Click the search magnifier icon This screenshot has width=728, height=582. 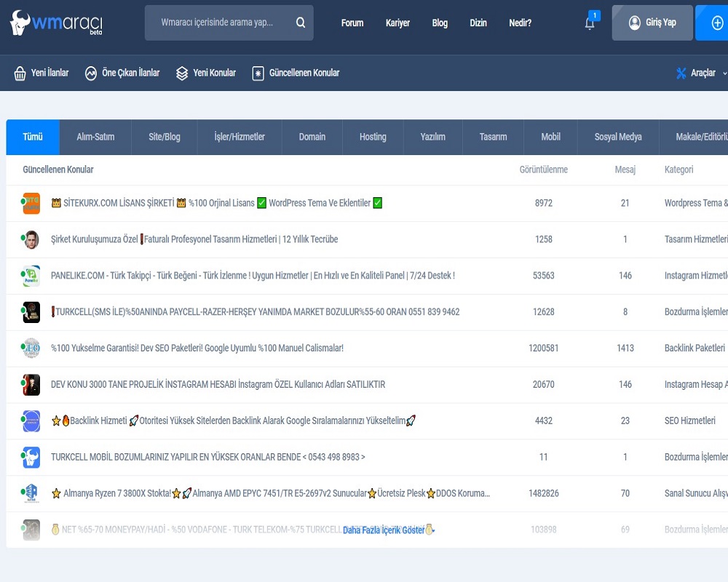[x=301, y=23]
